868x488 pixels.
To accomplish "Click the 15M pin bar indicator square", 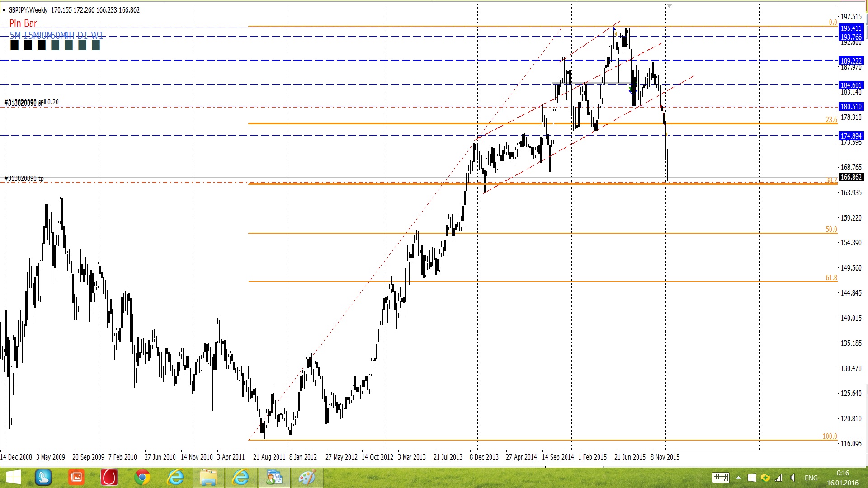I will click(x=28, y=45).
